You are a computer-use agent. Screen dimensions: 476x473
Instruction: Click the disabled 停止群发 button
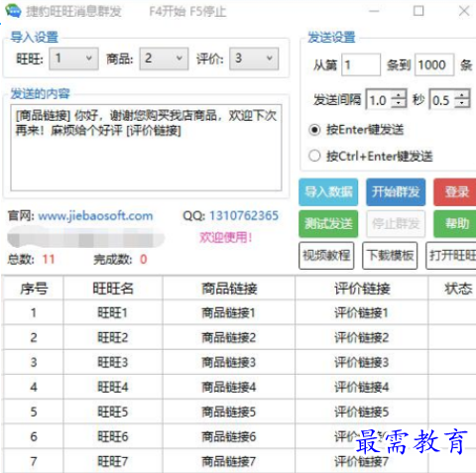396,224
